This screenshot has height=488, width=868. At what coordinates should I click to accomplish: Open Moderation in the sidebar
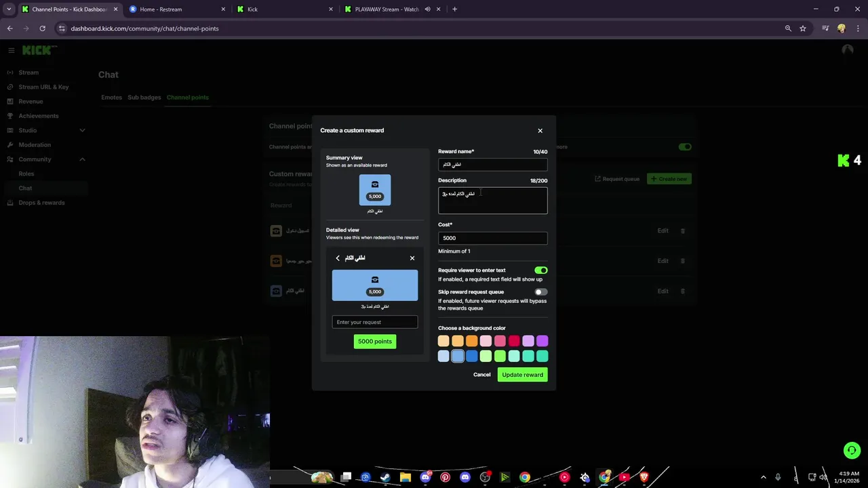35,145
